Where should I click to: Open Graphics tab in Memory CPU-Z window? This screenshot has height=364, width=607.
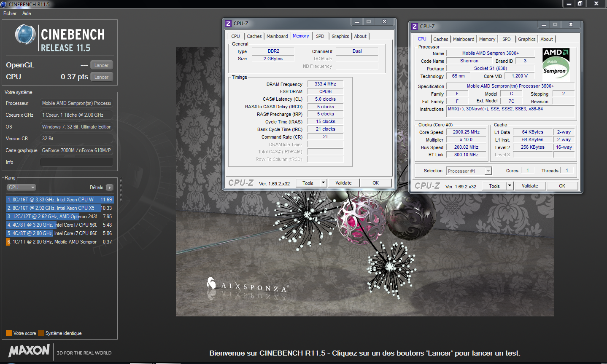pyautogui.click(x=340, y=36)
